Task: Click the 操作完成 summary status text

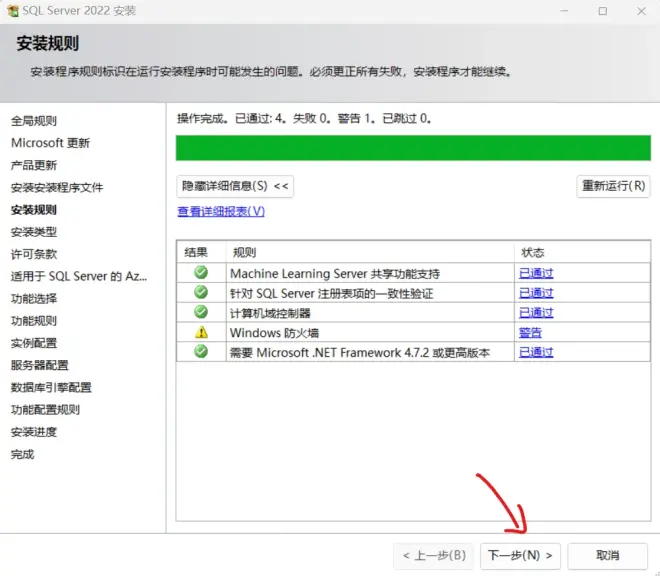Action: pos(303,119)
